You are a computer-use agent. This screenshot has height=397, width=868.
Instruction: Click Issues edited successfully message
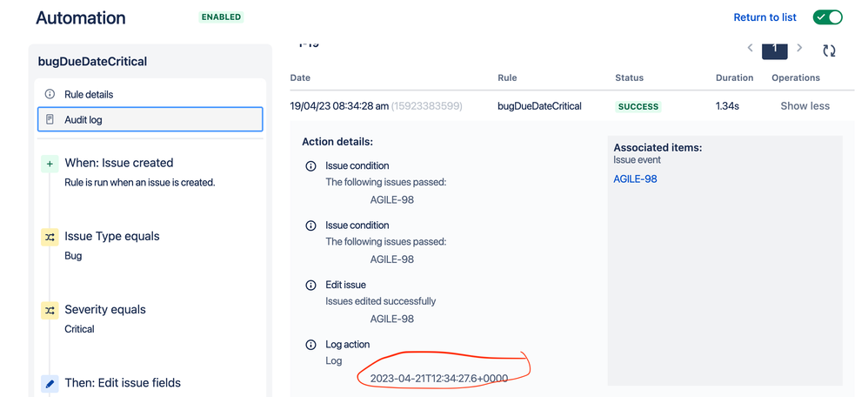click(x=381, y=301)
